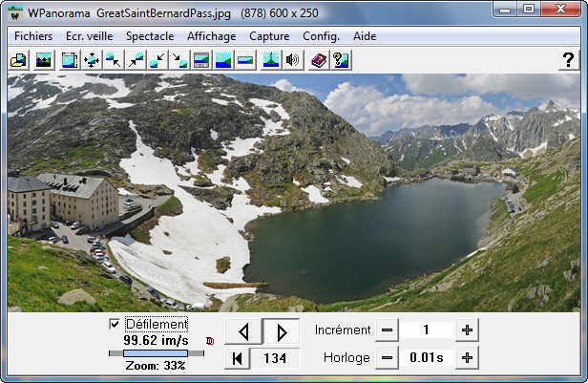Click the center image icon with four arrows

(x=92, y=60)
